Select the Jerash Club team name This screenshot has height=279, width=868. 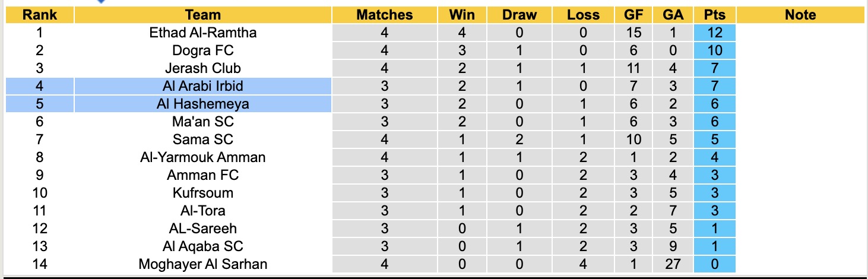[202, 68]
